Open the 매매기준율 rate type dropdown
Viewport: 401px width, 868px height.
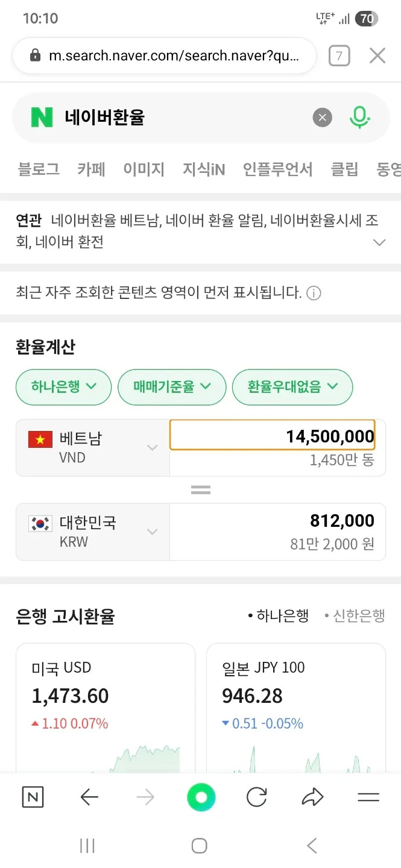171,386
